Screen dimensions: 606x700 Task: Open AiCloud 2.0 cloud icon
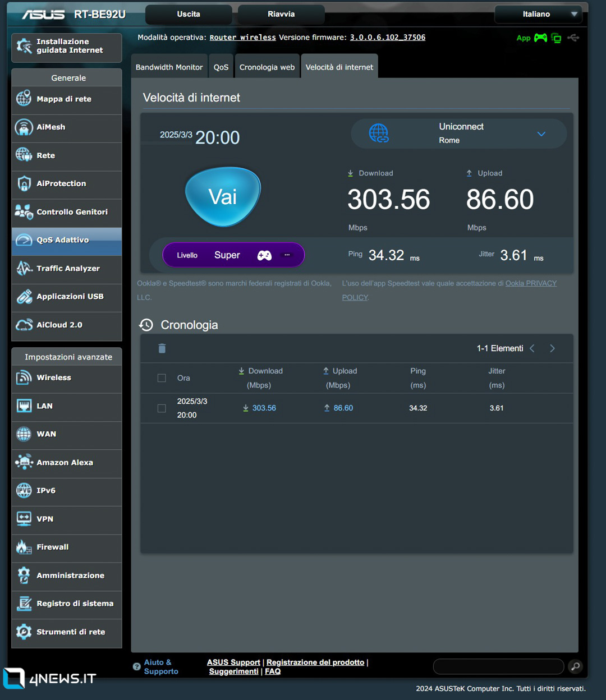[24, 325]
